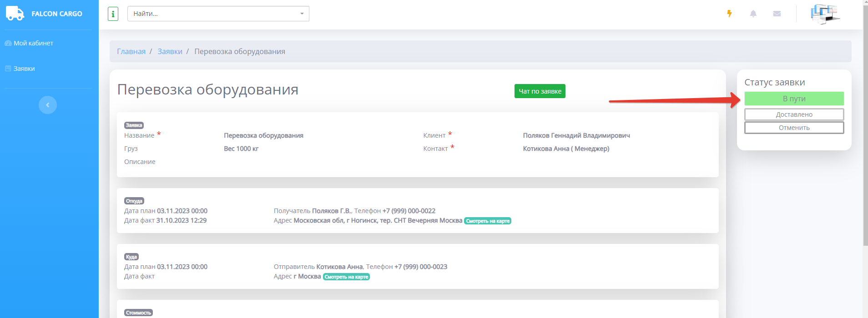Expand the Найти search dropdown arrow
868x318 pixels.
point(302,14)
